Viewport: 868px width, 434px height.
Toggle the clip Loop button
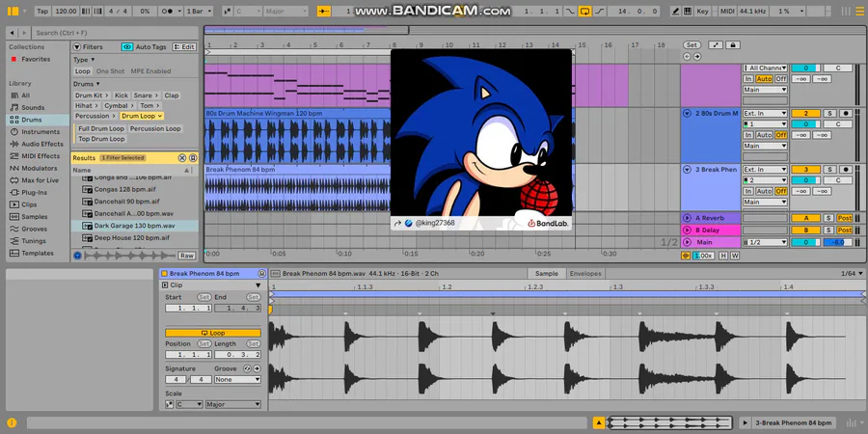[212, 334]
